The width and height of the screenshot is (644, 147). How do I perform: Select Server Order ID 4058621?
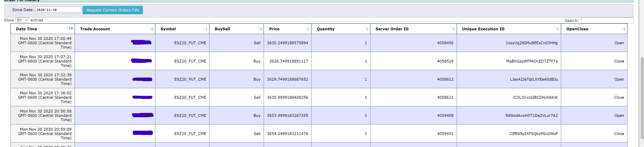pos(445,97)
